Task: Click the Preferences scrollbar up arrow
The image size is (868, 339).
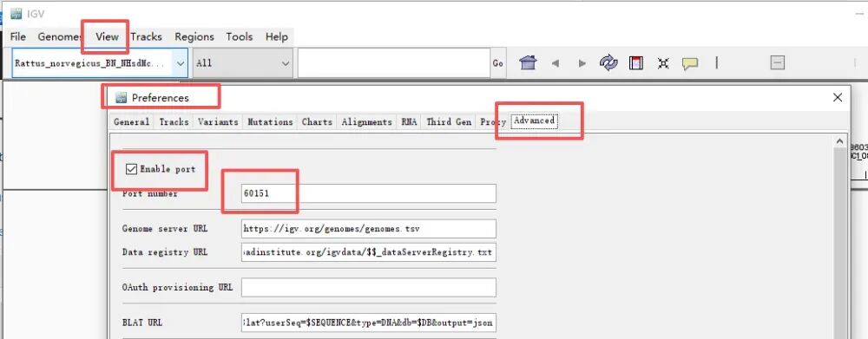Action: tap(839, 141)
